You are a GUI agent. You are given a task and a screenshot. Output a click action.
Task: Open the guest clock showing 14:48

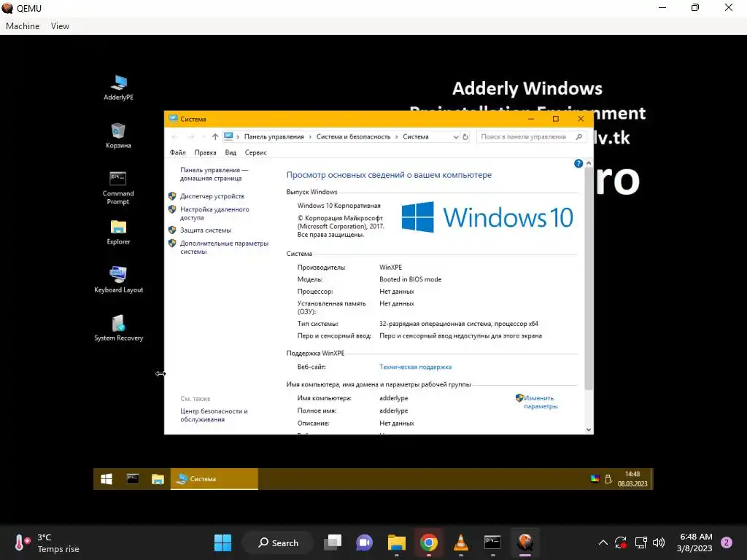632,479
